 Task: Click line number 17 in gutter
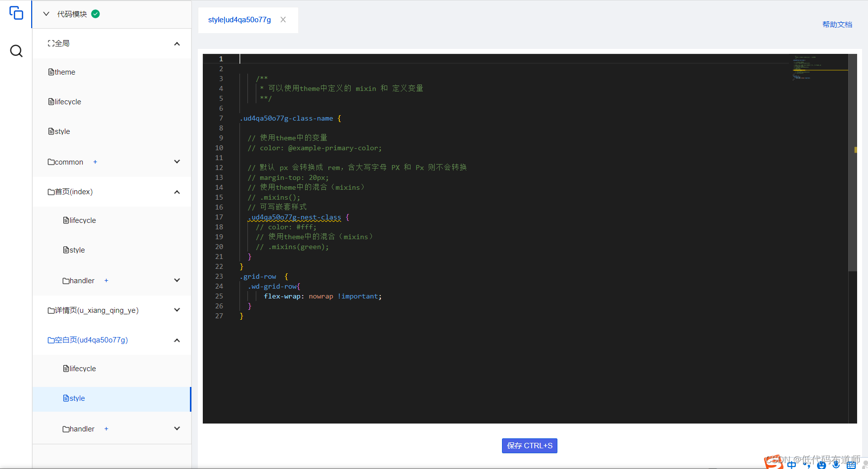[x=219, y=217]
